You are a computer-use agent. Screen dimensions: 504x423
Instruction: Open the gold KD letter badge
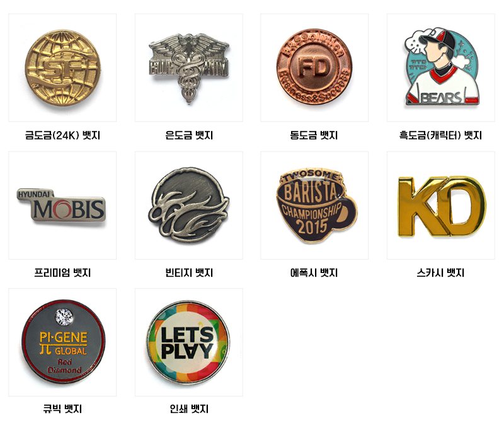[x=440, y=206]
